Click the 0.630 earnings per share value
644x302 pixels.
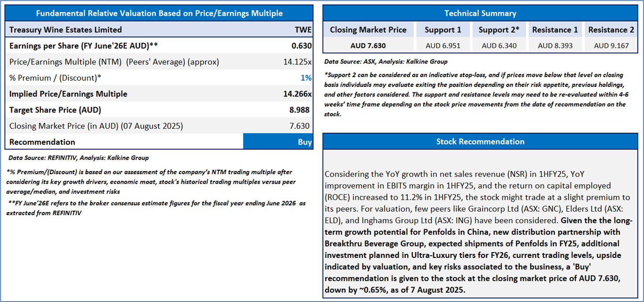302,46
